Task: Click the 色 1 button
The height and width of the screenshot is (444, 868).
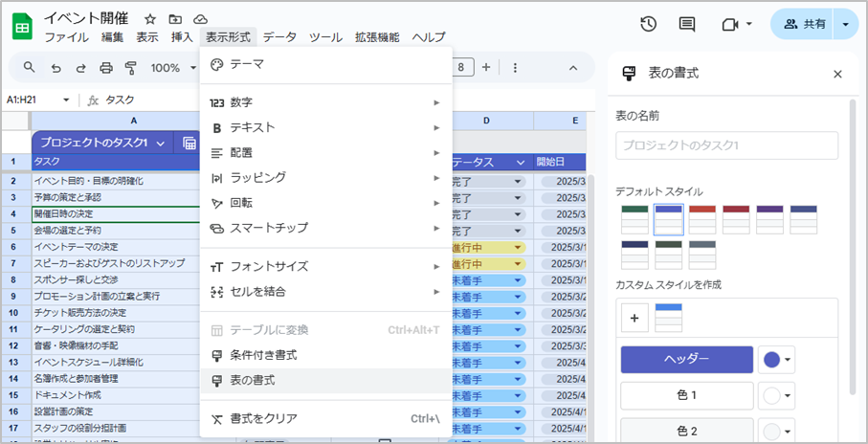Action: pos(687,395)
